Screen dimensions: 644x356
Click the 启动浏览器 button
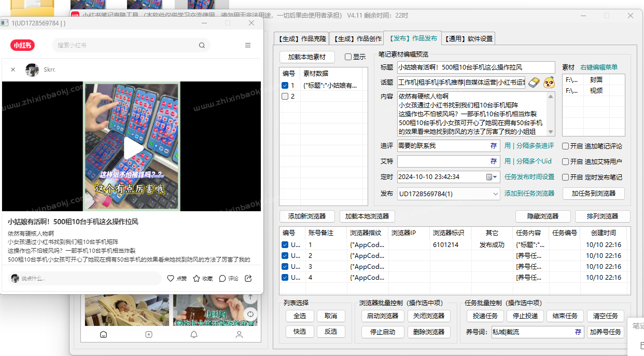[x=382, y=316]
